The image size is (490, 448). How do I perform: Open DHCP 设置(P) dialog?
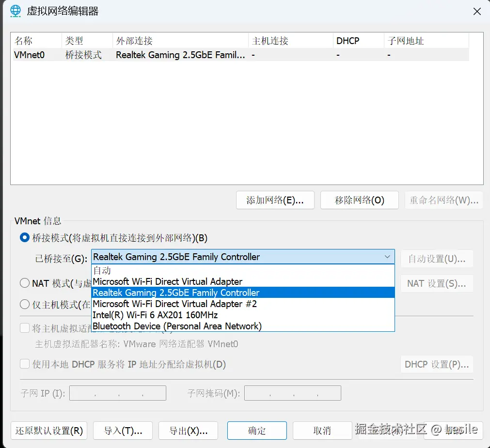click(436, 364)
